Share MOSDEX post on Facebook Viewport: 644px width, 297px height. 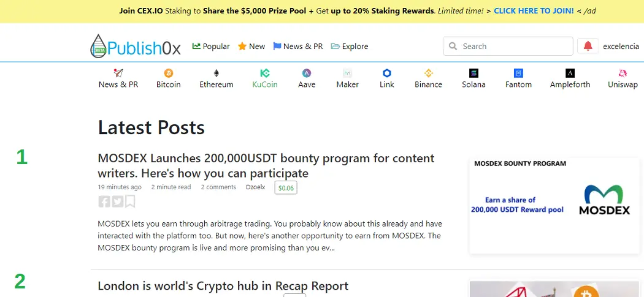[104, 201]
